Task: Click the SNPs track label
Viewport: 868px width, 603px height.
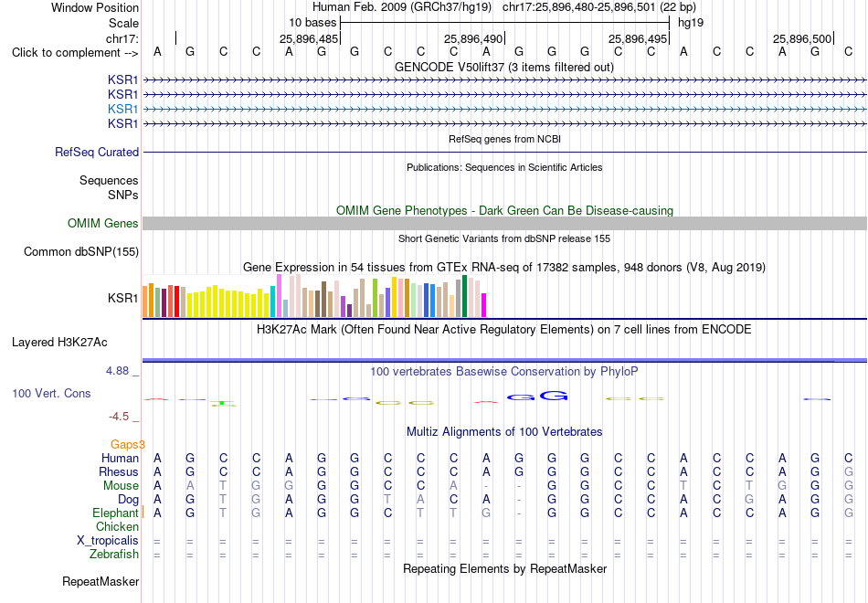Action: 123,195
